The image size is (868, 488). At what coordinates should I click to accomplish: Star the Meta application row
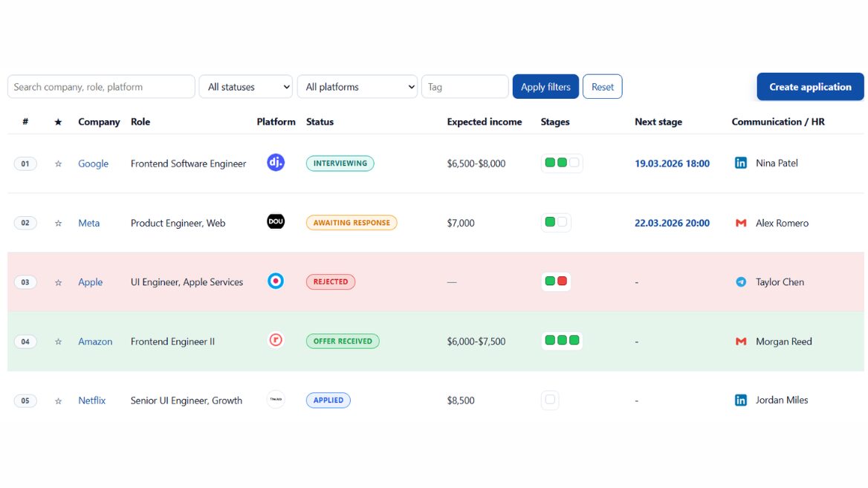tap(58, 223)
